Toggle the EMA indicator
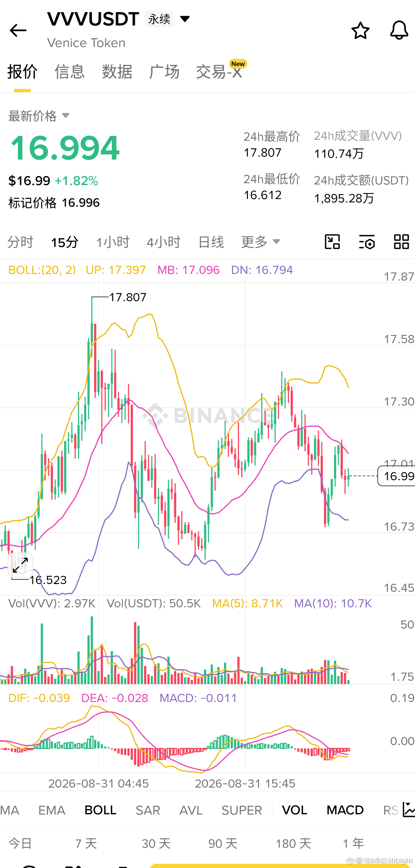 click(x=52, y=810)
